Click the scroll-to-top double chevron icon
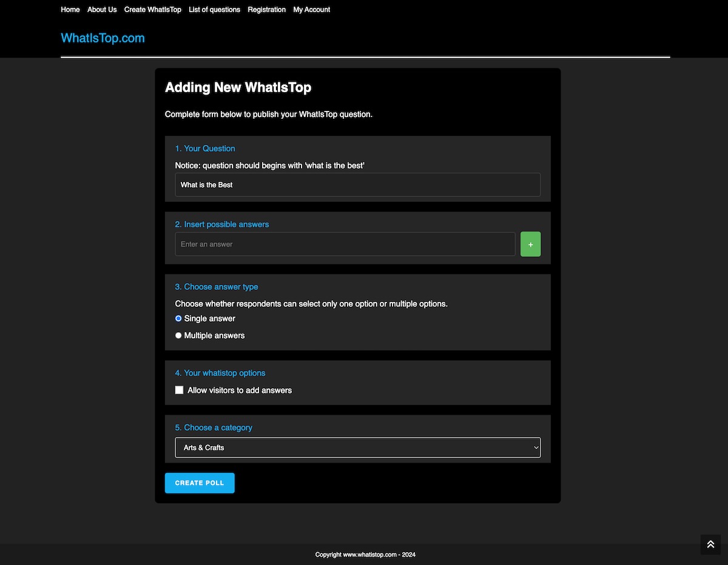This screenshot has height=565, width=728. pos(710,544)
